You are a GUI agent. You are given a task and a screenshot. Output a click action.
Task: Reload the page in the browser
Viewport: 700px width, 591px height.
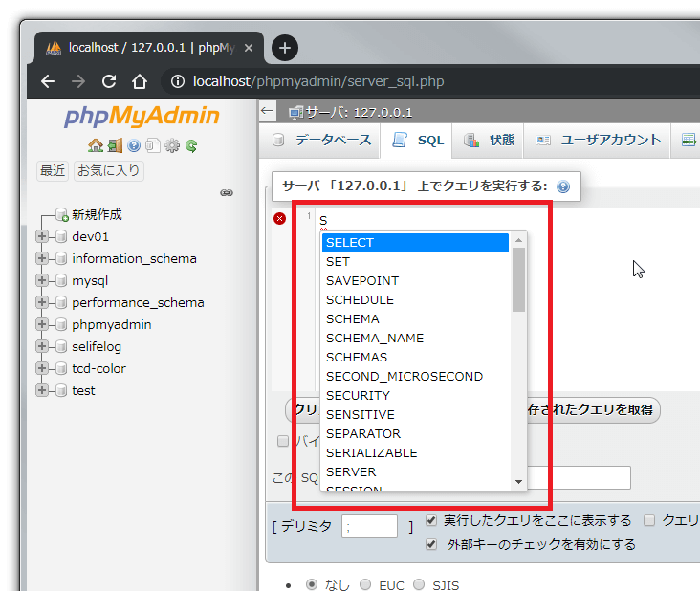pos(109,81)
